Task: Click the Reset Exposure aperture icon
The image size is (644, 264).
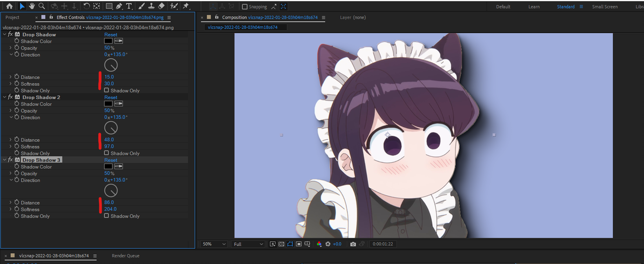Action: tap(328, 245)
